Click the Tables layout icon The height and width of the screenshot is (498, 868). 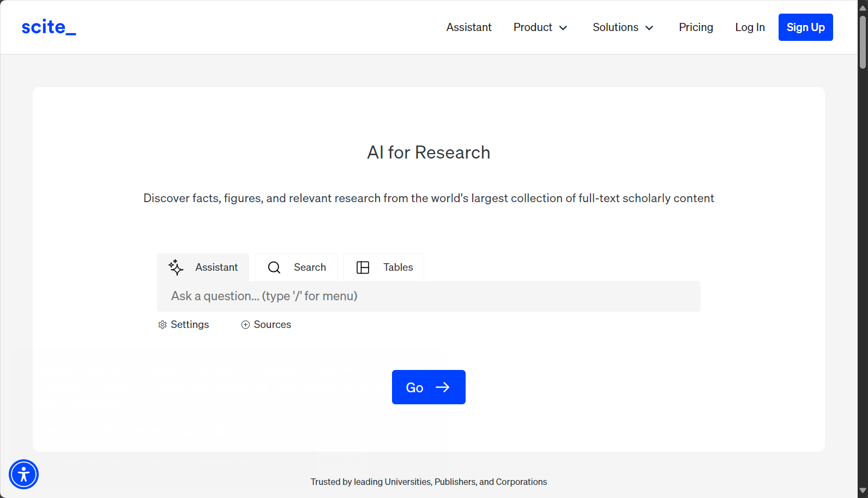(363, 268)
